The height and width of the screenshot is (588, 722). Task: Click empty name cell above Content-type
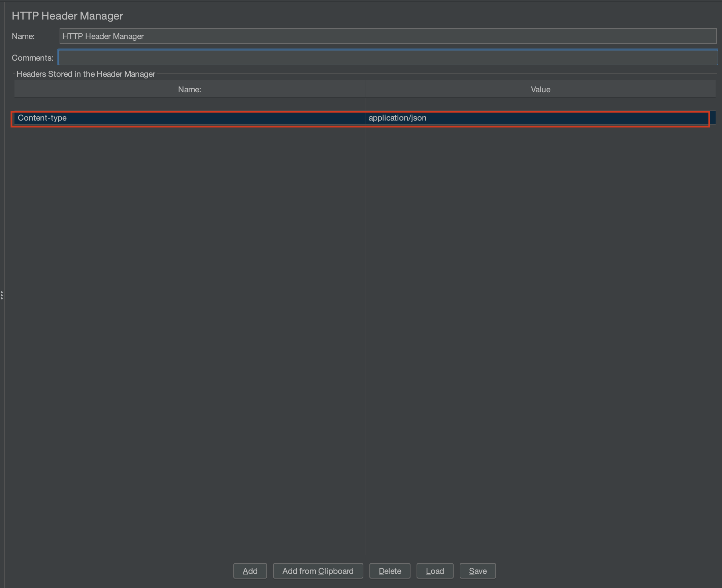coord(189,104)
